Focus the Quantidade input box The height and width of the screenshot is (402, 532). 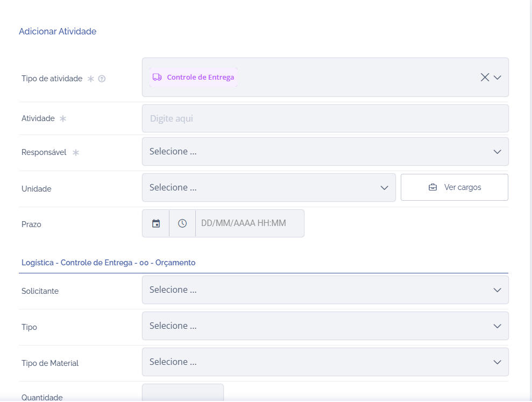(183, 393)
